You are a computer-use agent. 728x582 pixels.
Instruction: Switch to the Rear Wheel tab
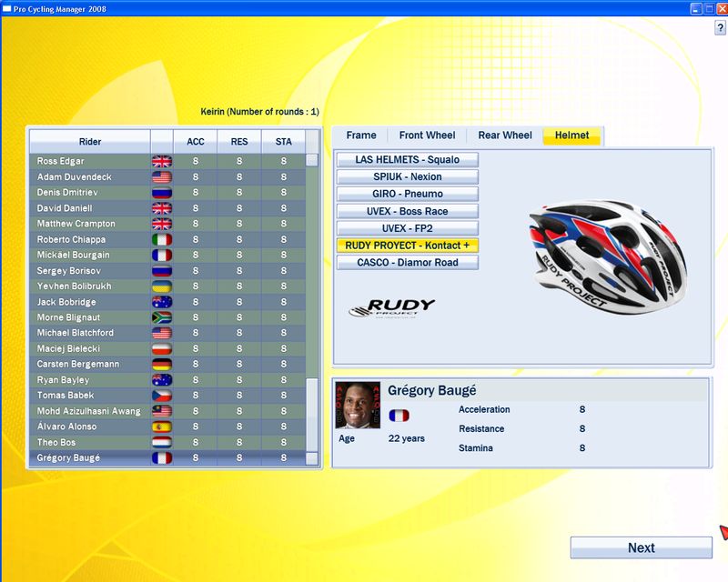click(505, 135)
